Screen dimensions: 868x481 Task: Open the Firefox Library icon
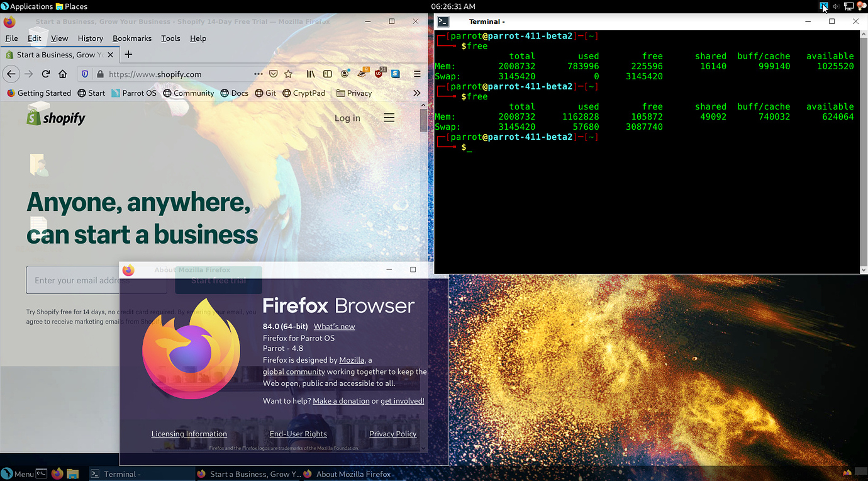coord(311,74)
